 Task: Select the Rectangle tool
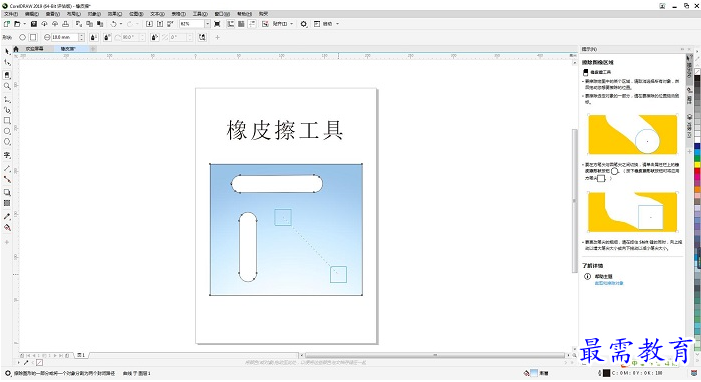(7, 120)
